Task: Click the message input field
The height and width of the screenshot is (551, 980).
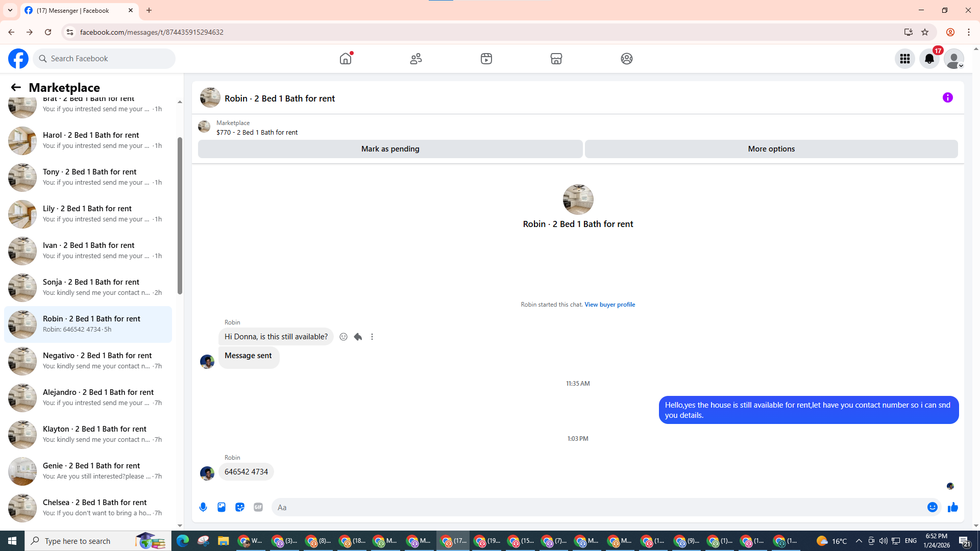Action: tap(597, 507)
